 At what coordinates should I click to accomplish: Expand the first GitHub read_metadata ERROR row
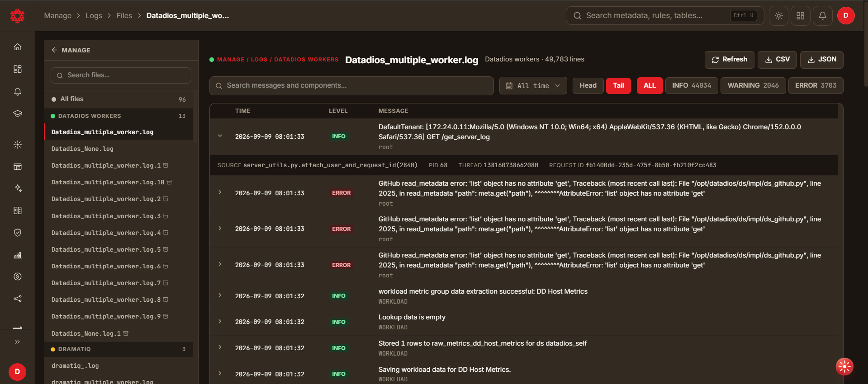[x=220, y=192]
